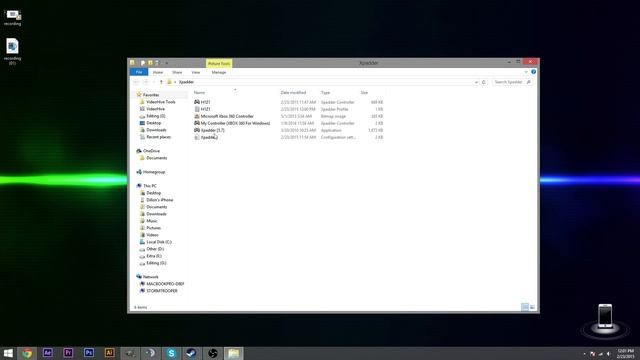The width and height of the screenshot is (640, 360).
Task: Open OBS from the taskbar
Action: coord(213,353)
